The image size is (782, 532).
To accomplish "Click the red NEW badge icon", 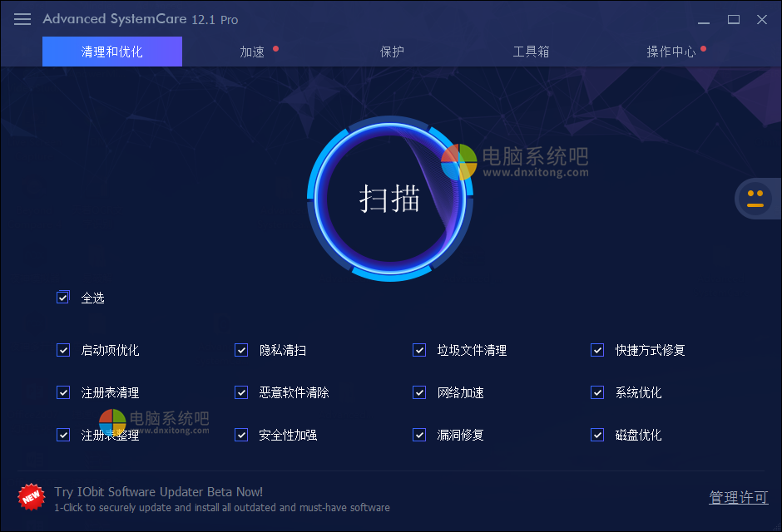I will 31,497.
